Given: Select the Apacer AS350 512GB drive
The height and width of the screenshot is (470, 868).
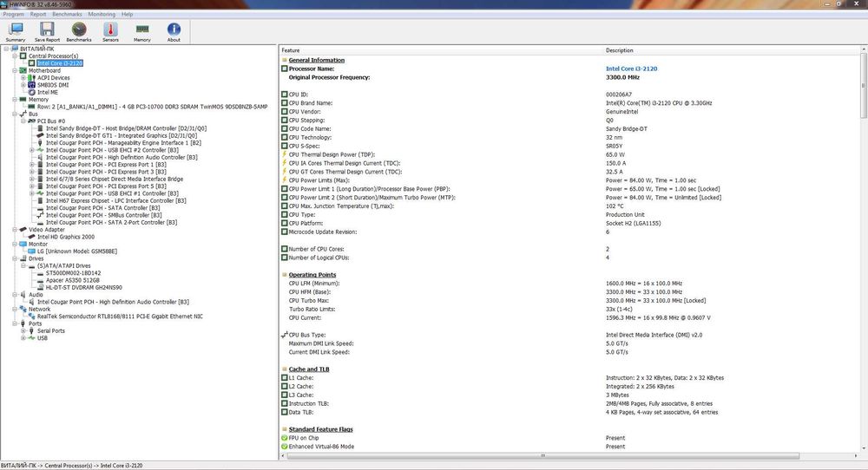Looking at the screenshot, I should 73,280.
